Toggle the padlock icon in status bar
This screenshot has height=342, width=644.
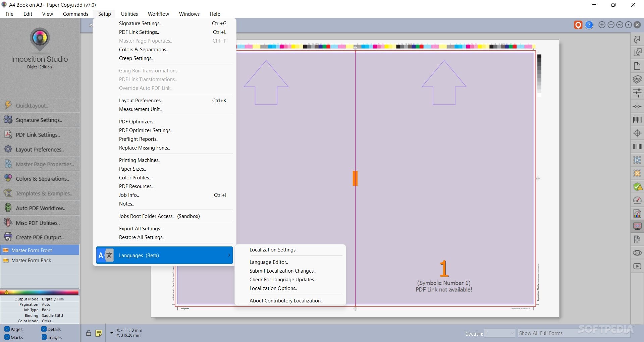[x=88, y=333]
